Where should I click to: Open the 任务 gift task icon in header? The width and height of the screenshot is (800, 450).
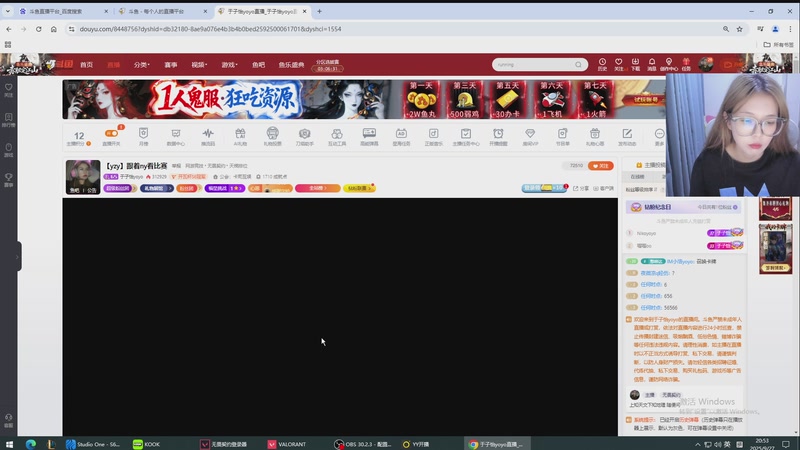(x=686, y=64)
